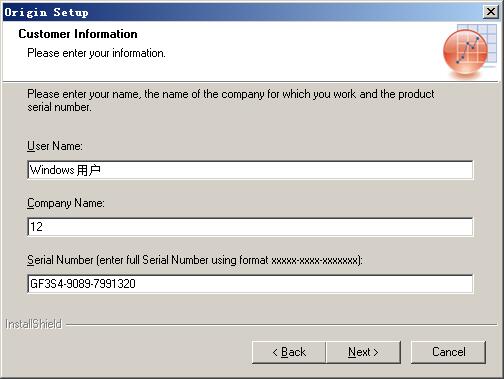Close the Origin Setup dialog
The width and height of the screenshot is (504, 379).
[491, 12]
